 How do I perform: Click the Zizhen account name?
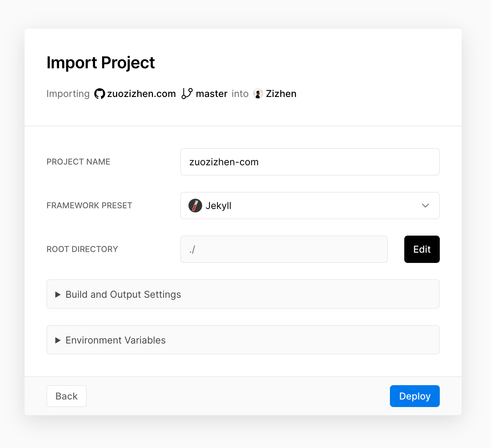pos(281,94)
